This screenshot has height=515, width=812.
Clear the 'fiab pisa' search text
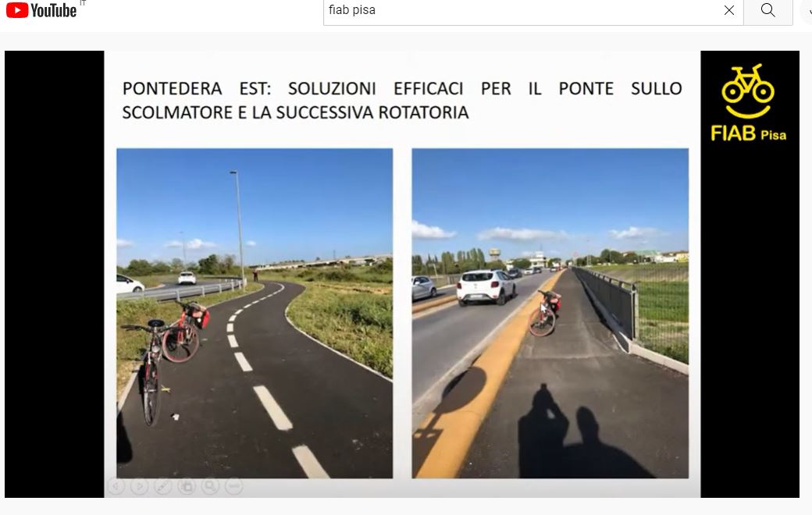pos(729,10)
